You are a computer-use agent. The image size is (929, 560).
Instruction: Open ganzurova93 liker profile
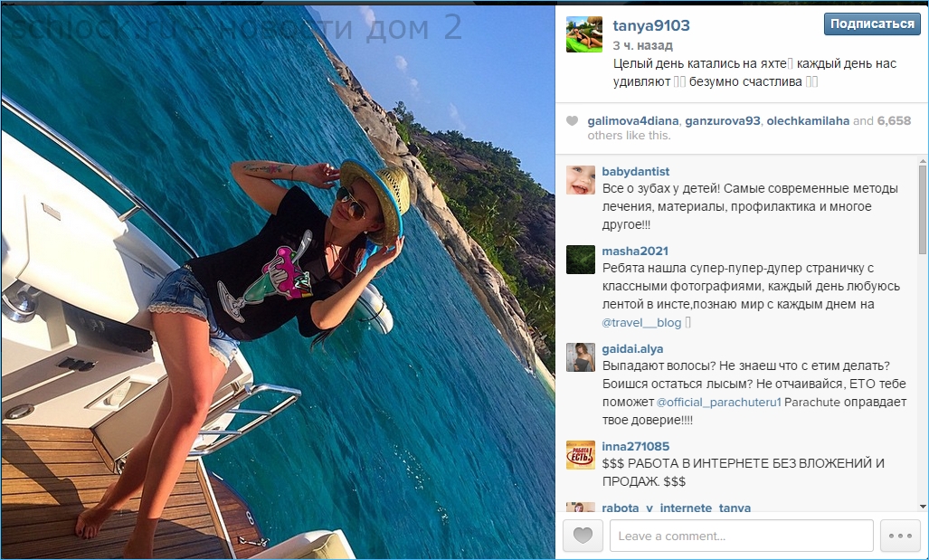pos(722,121)
